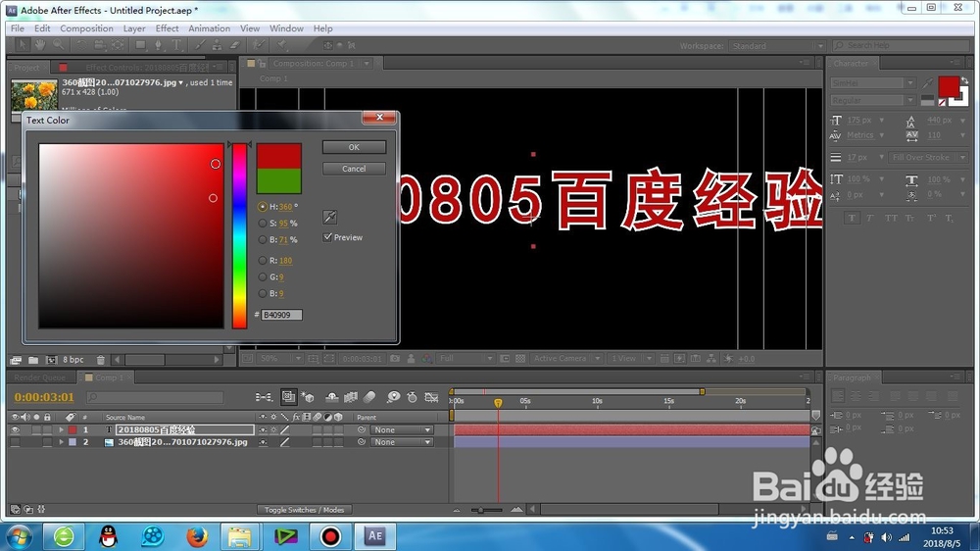This screenshot has height=551, width=980.
Task: Open the Windows Start button
Action: (20, 536)
